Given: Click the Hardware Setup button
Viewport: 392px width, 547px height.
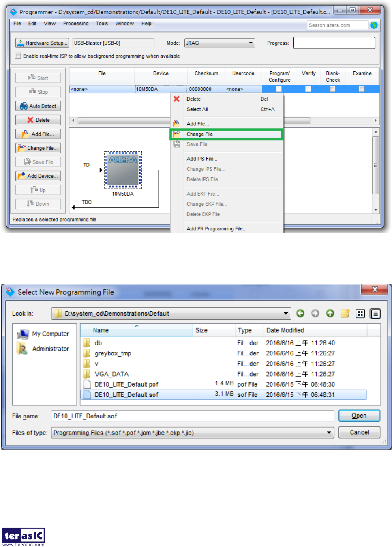Looking at the screenshot, I should coord(42,43).
